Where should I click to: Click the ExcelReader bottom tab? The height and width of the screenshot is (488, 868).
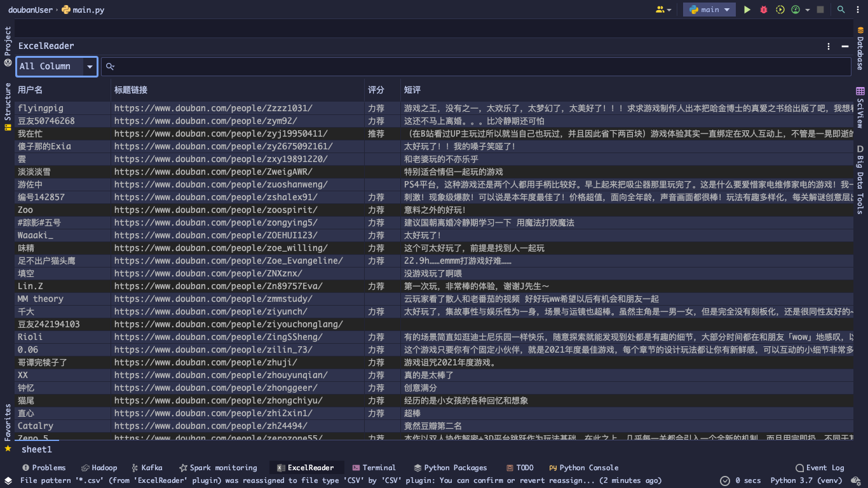tap(306, 468)
